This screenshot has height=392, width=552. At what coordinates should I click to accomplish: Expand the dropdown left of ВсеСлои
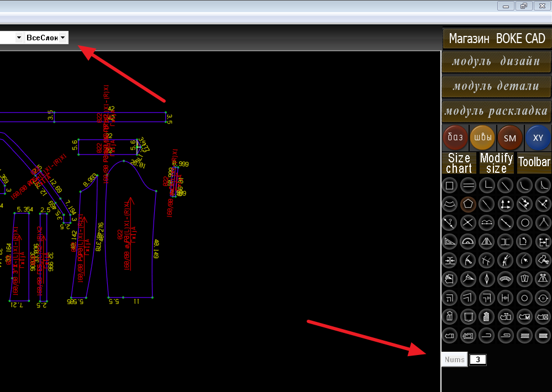click(x=19, y=38)
